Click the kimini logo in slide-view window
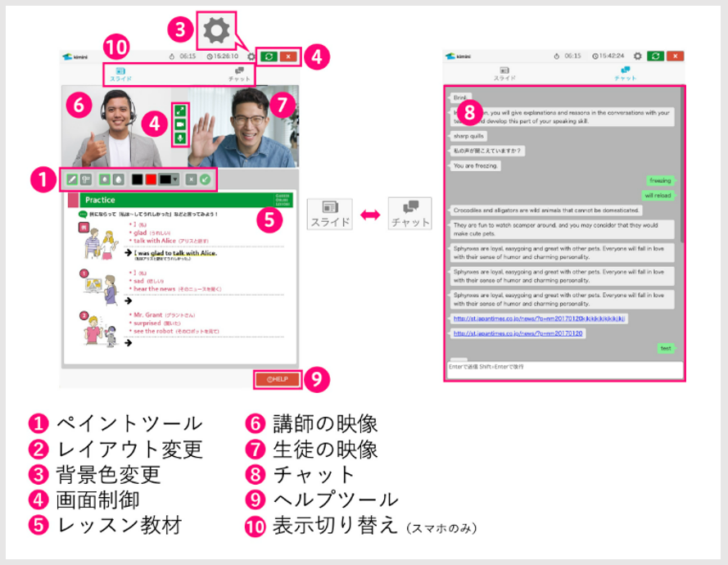Screen dimensions: 728x565 click(x=75, y=56)
